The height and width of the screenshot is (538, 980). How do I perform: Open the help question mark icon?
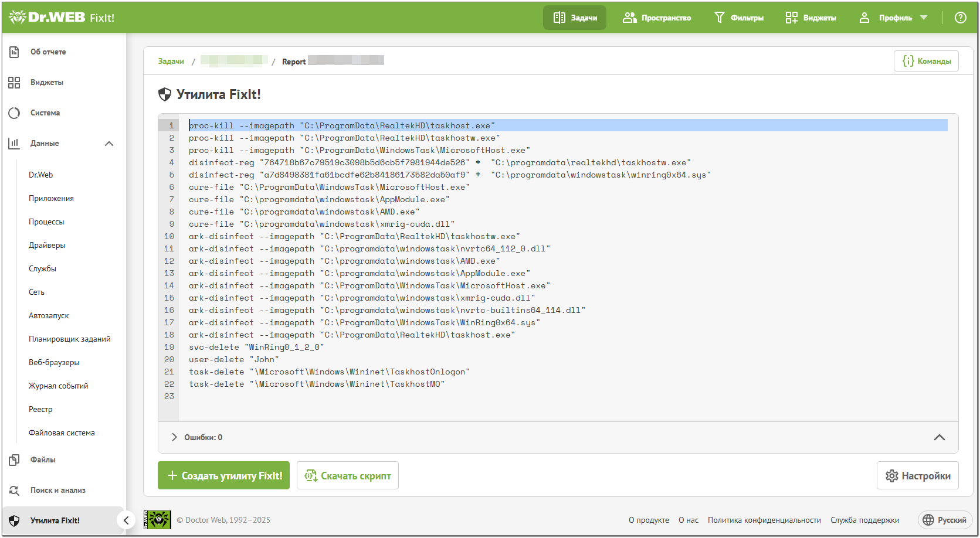pos(961,18)
